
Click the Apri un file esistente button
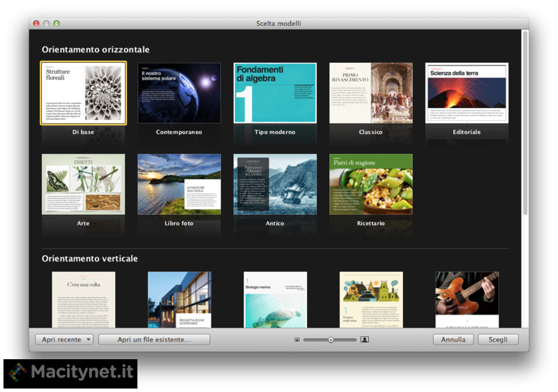coord(154,340)
